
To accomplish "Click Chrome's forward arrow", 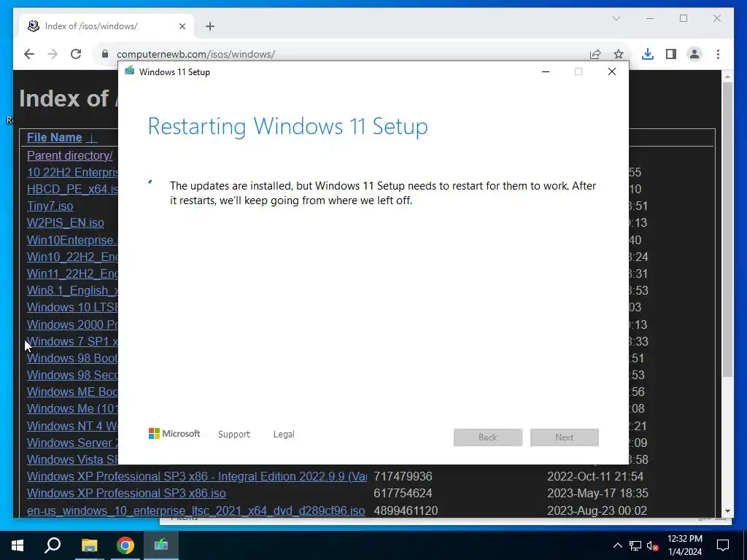I will point(53,54).
